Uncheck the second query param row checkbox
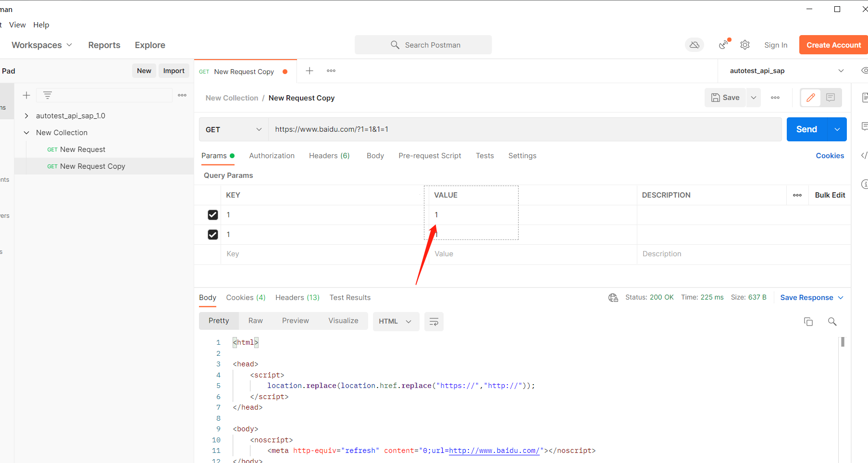Screen dimensions: 868x463 tap(213, 235)
